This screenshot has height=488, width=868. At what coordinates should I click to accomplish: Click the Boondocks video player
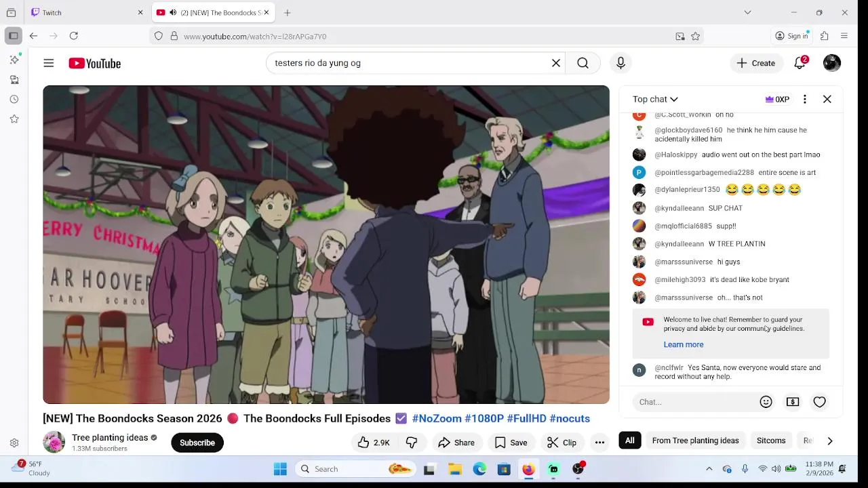326,245
